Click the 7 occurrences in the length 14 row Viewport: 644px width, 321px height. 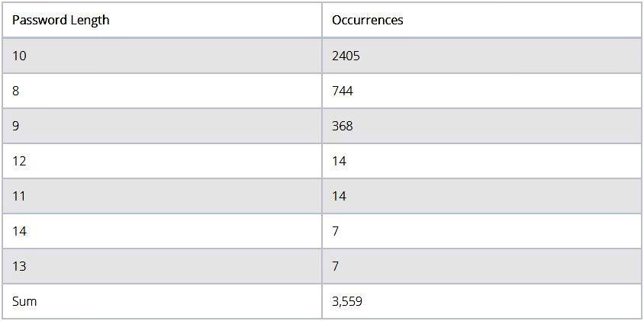pos(336,231)
